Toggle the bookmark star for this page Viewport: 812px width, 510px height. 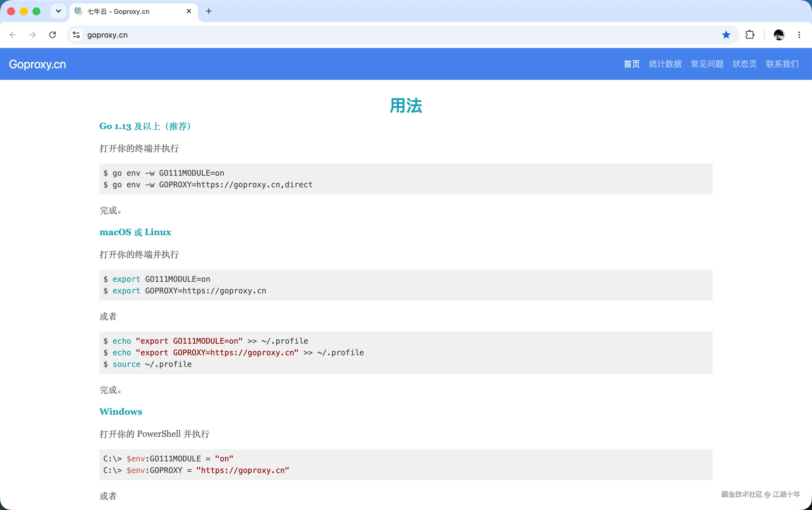726,35
